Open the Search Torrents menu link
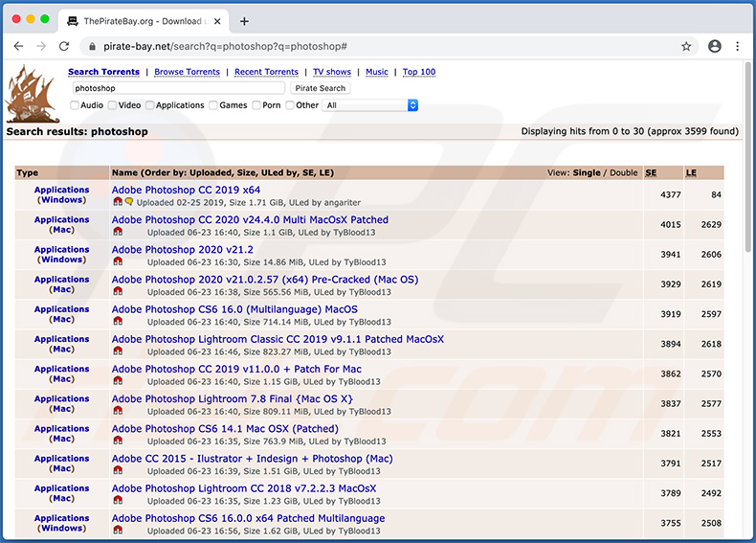This screenshot has width=756, height=543. [103, 72]
